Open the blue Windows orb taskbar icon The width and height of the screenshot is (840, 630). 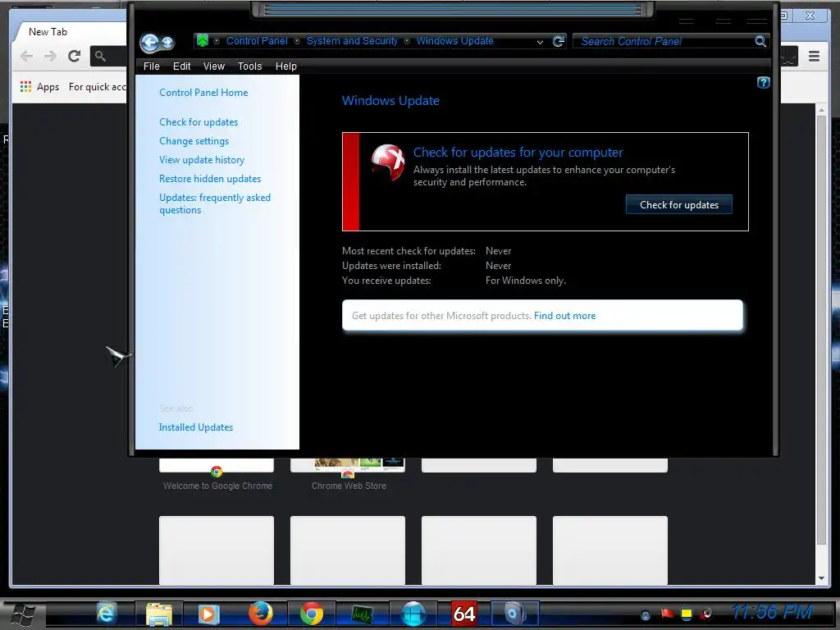click(x=413, y=614)
